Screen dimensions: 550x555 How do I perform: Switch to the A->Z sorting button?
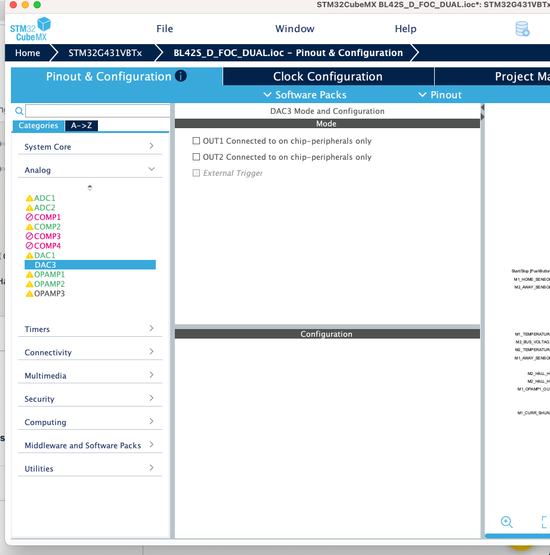click(x=81, y=126)
